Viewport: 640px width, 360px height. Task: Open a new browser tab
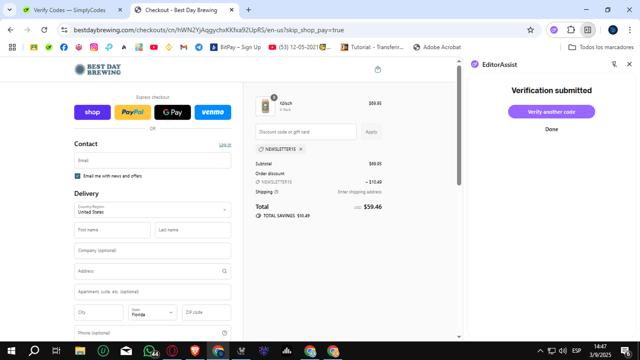[x=248, y=10]
